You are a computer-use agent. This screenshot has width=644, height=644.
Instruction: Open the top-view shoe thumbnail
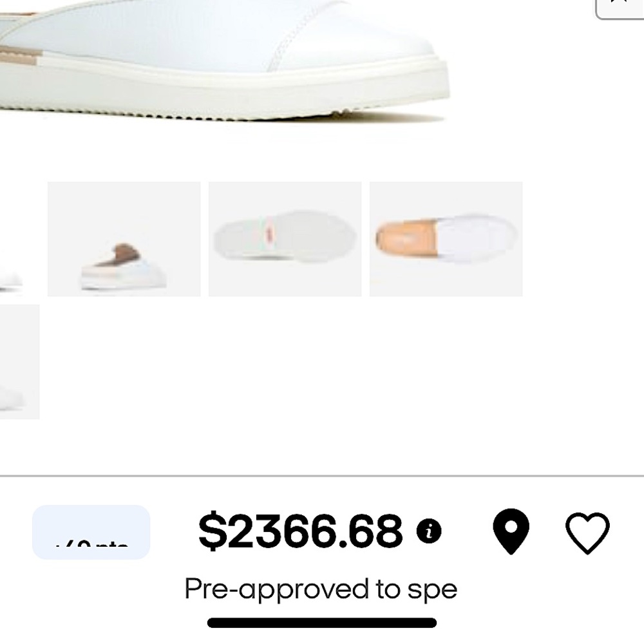(446, 238)
